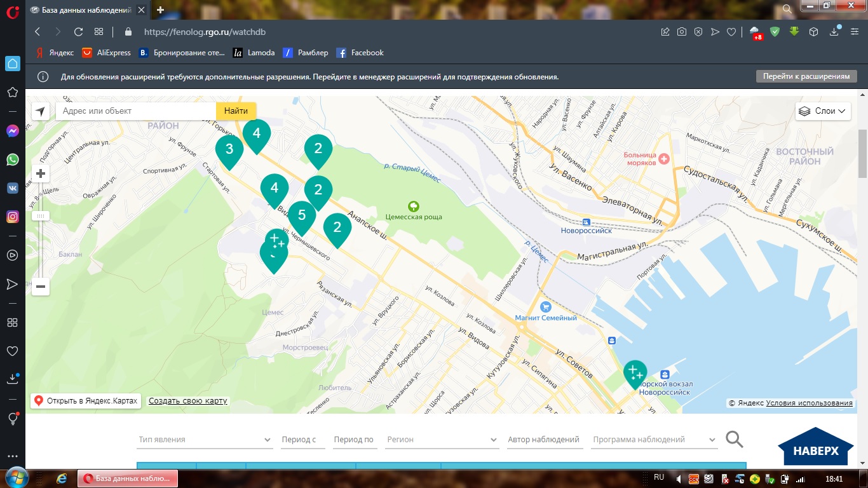Screen dimensions: 868x488
Task: Click Перейти к расширениям button
Action: pos(806,76)
